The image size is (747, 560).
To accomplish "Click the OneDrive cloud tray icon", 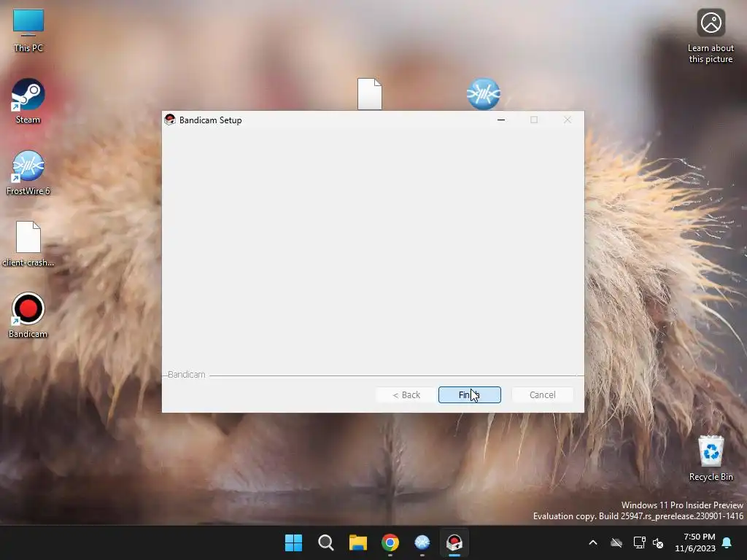I will [x=616, y=542].
